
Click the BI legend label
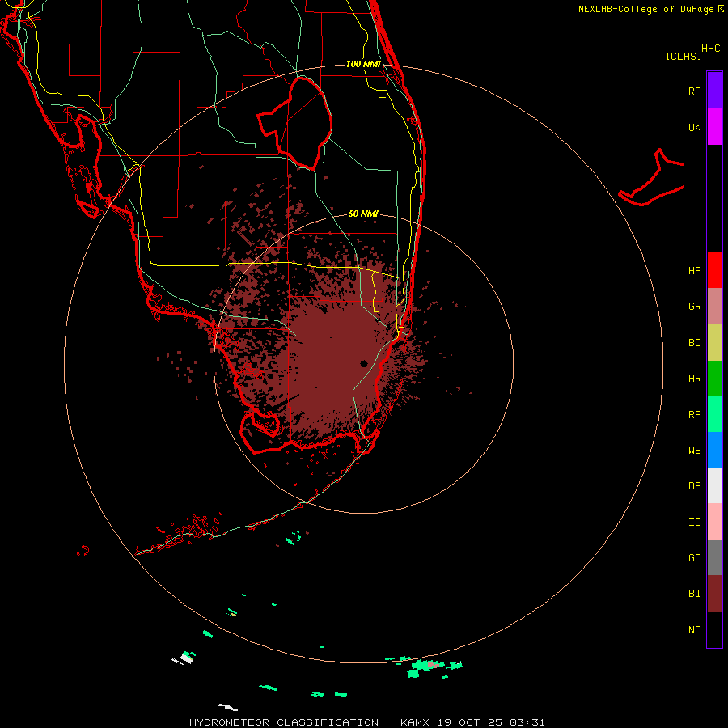click(694, 594)
